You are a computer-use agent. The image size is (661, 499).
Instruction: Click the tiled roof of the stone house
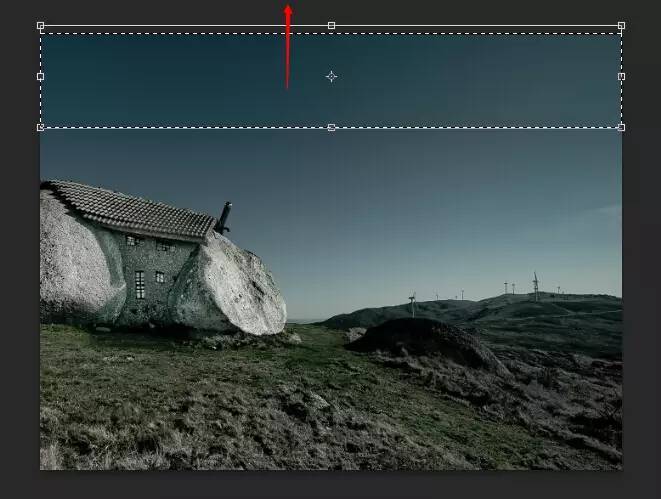pos(130,209)
